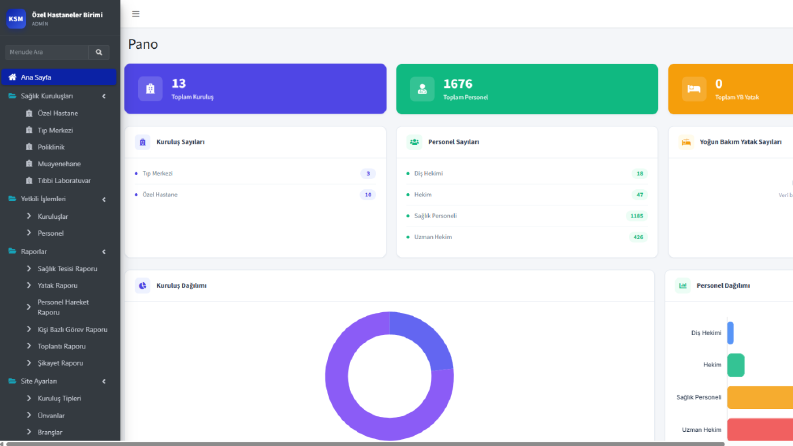Click the Personel Dağılımı chart icon
793x446 pixels.
coord(683,286)
